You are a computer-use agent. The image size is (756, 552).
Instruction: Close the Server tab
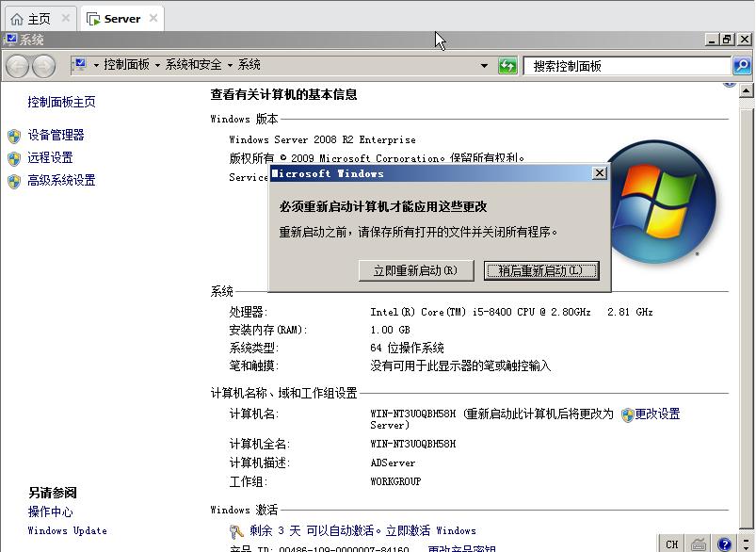(x=153, y=18)
